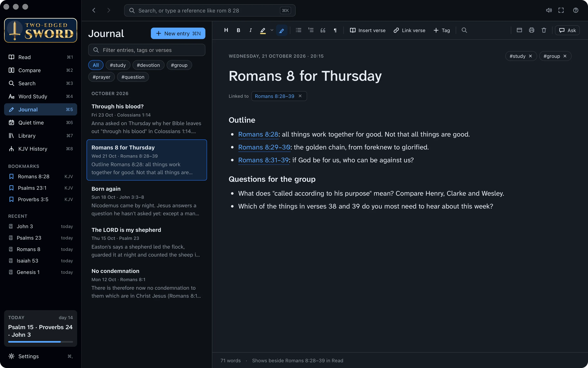Apply the yellow highlighter color
Image resolution: width=588 pixels, height=368 pixels.
pyautogui.click(x=263, y=30)
